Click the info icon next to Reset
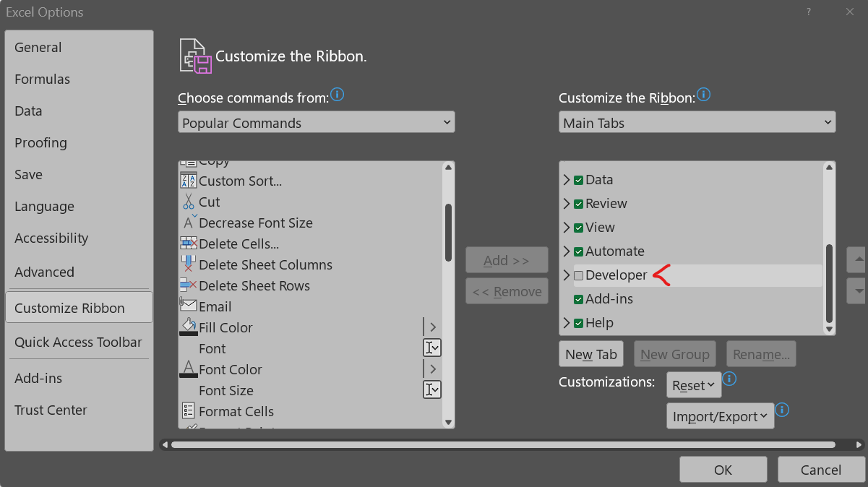 pos(729,379)
